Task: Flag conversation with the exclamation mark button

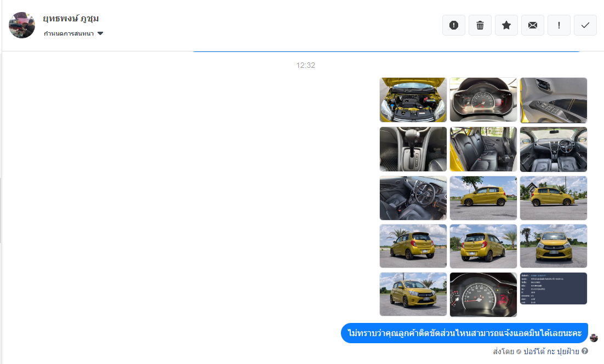Action: tap(559, 25)
